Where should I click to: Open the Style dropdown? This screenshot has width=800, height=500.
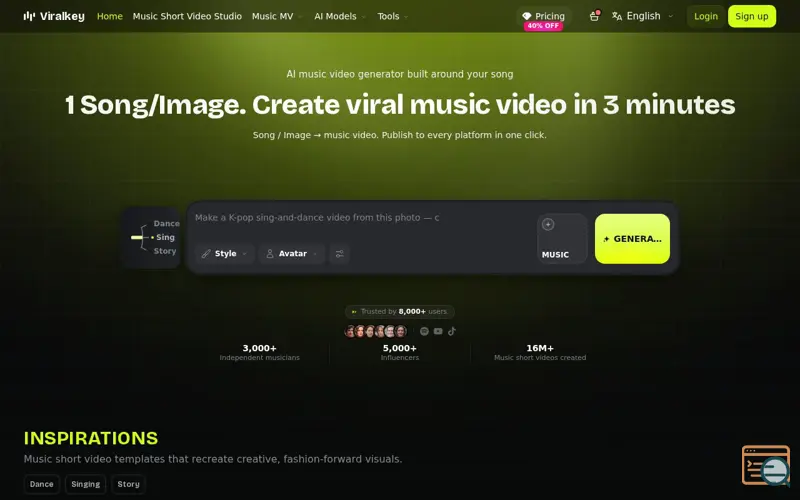225,254
